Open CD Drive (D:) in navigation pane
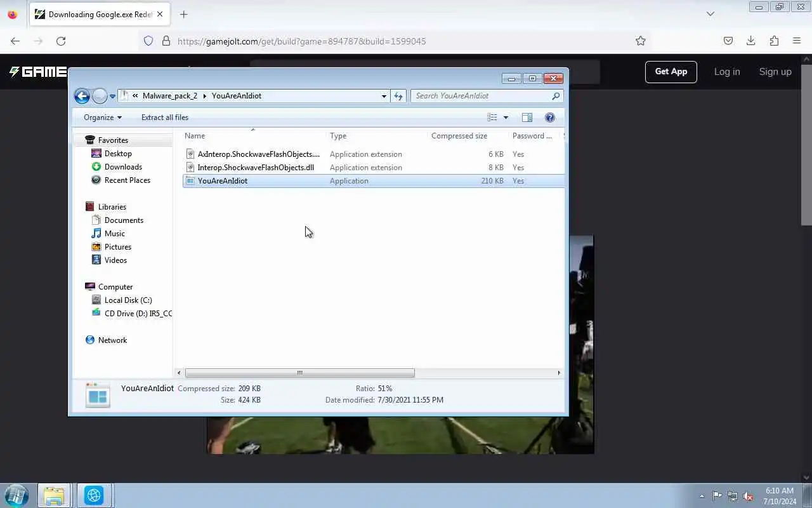The width and height of the screenshot is (812, 508). coord(138,314)
